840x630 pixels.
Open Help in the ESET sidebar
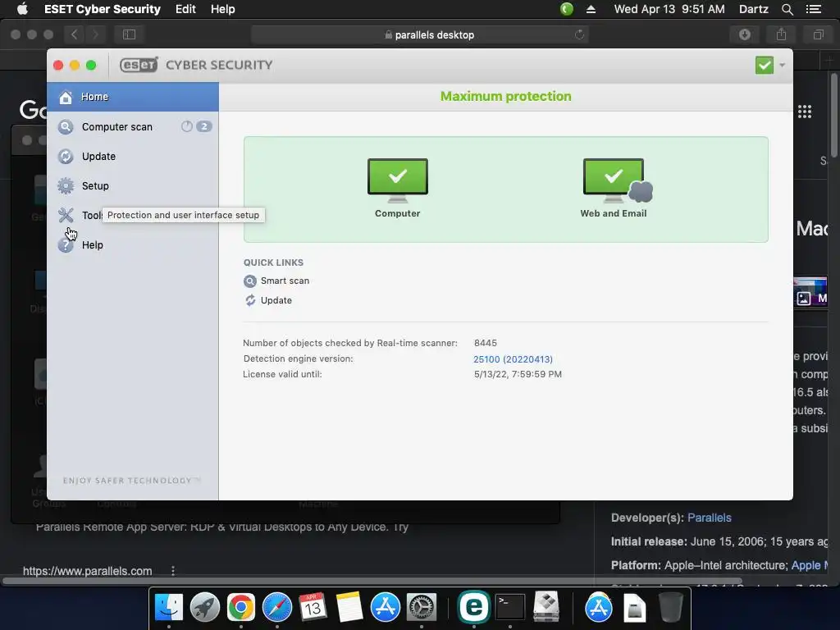point(132,244)
